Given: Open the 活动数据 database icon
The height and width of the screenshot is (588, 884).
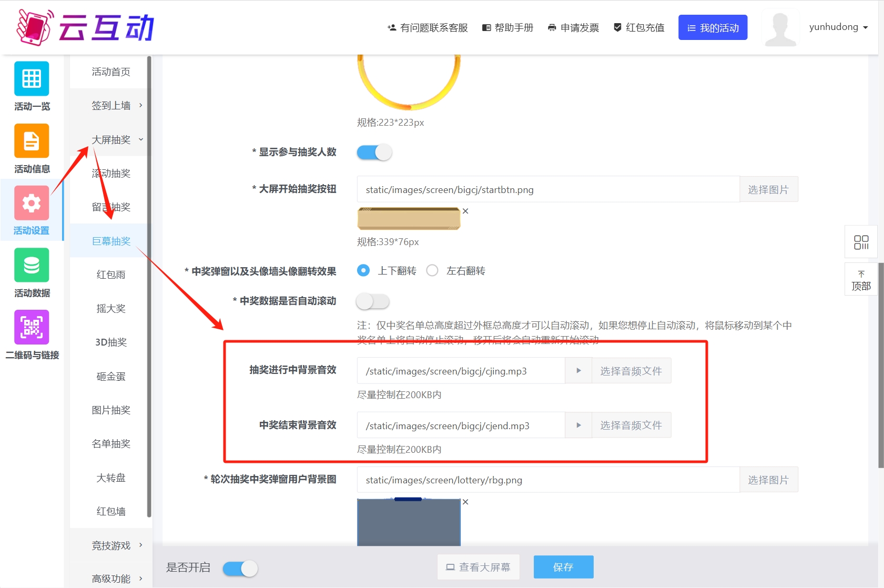Looking at the screenshot, I should tap(32, 265).
